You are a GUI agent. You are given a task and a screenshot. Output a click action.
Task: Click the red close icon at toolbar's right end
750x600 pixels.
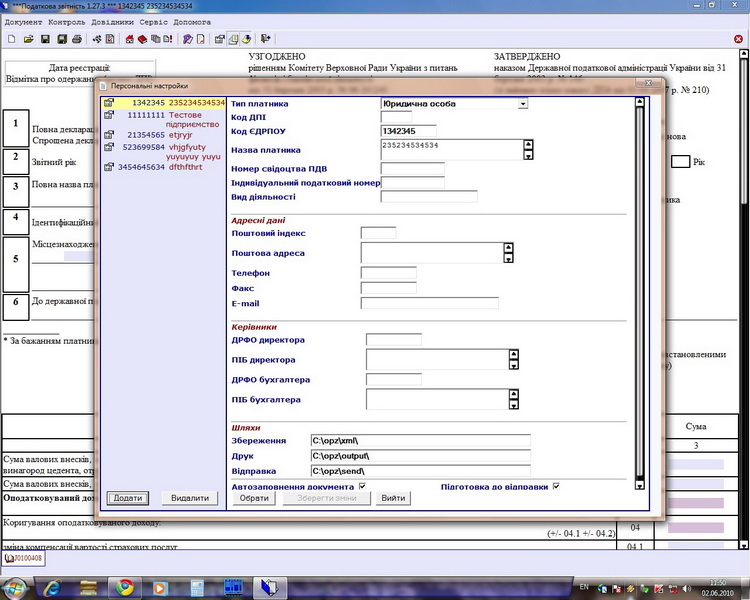pyautogui.click(x=739, y=39)
